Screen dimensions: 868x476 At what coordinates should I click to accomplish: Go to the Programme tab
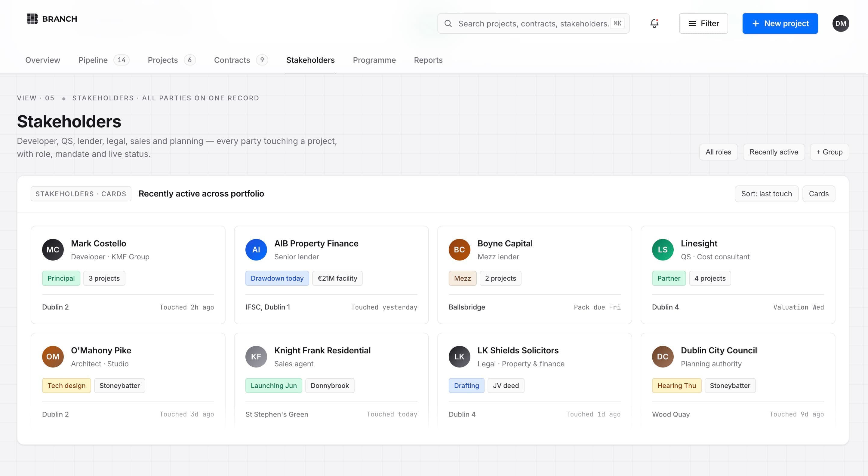pyautogui.click(x=374, y=60)
